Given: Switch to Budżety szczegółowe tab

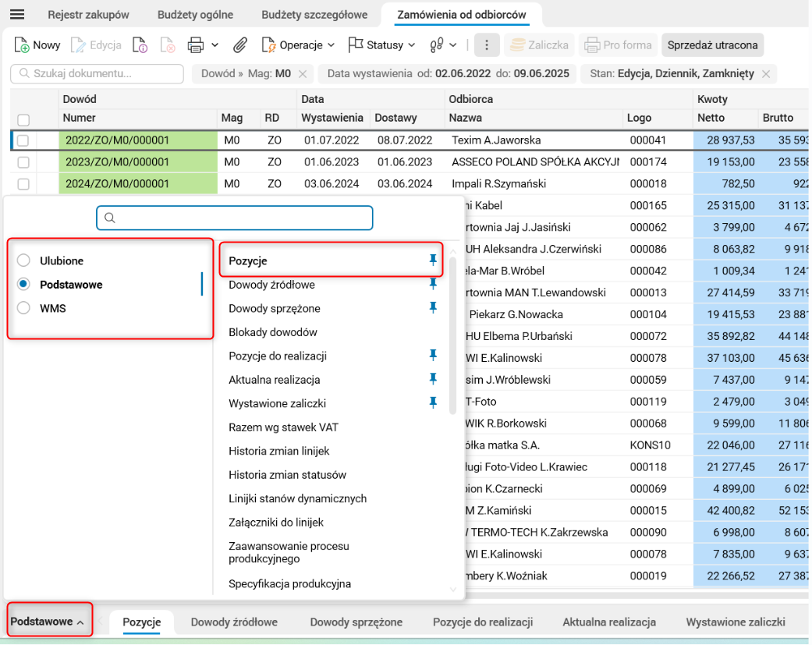Looking at the screenshot, I should [314, 15].
